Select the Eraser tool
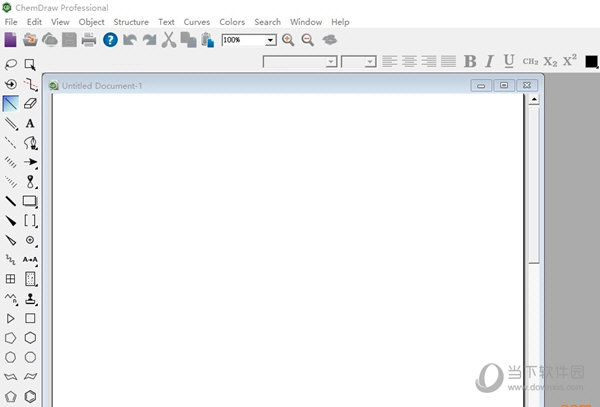 [30, 103]
